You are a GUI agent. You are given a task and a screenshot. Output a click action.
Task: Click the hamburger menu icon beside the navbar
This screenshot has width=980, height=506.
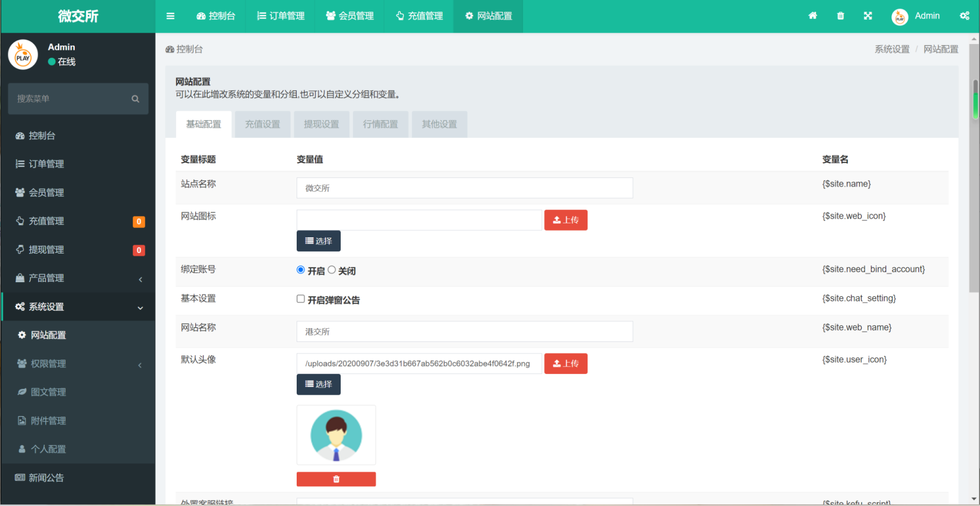[x=170, y=15]
